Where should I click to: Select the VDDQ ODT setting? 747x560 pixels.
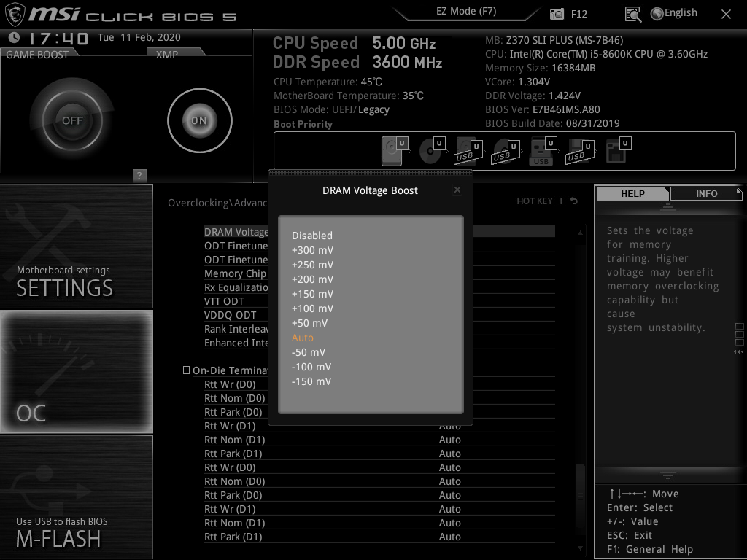pos(379,315)
